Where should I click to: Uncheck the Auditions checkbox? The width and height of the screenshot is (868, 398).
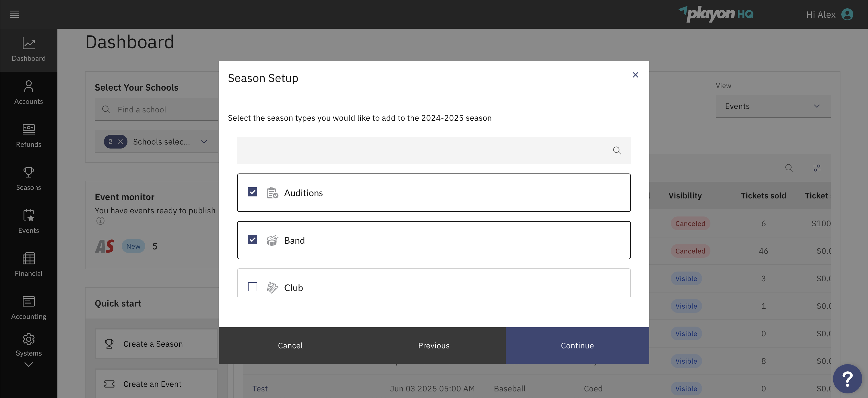point(252,192)
